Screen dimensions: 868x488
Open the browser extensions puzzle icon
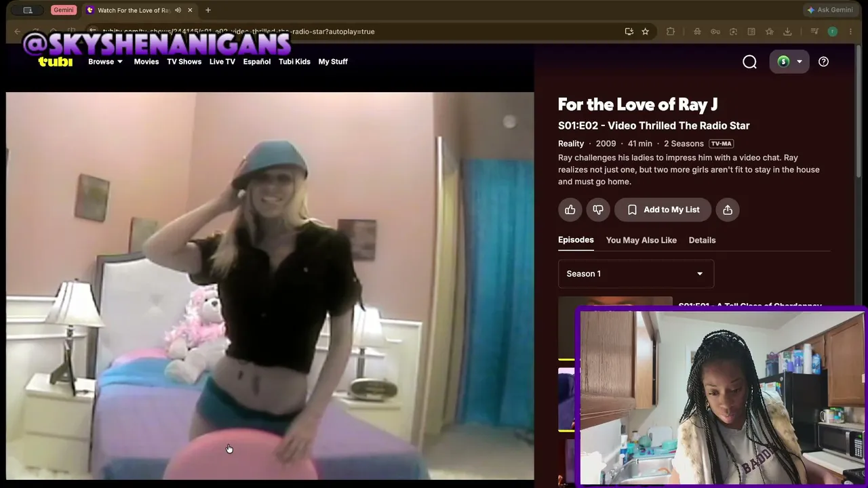tap(671, 31)
